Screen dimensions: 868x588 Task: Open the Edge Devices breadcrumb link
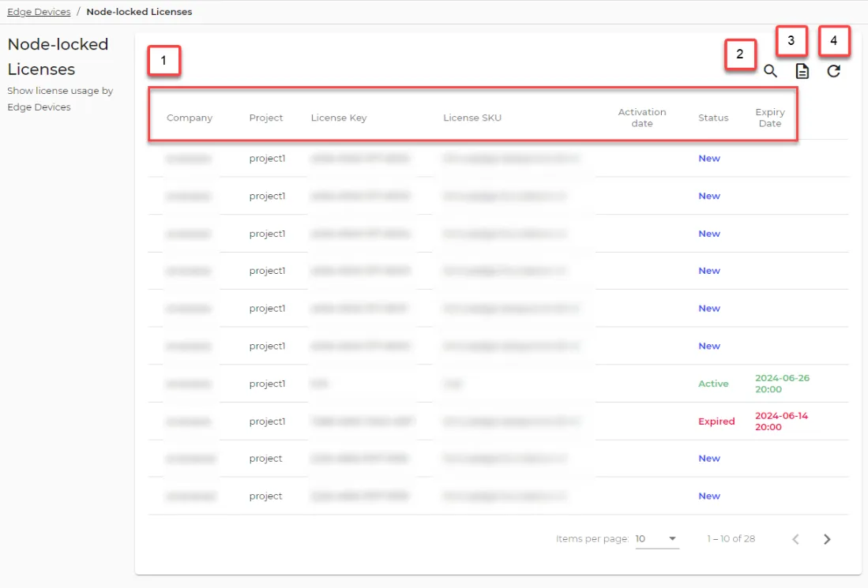point(39,12)
